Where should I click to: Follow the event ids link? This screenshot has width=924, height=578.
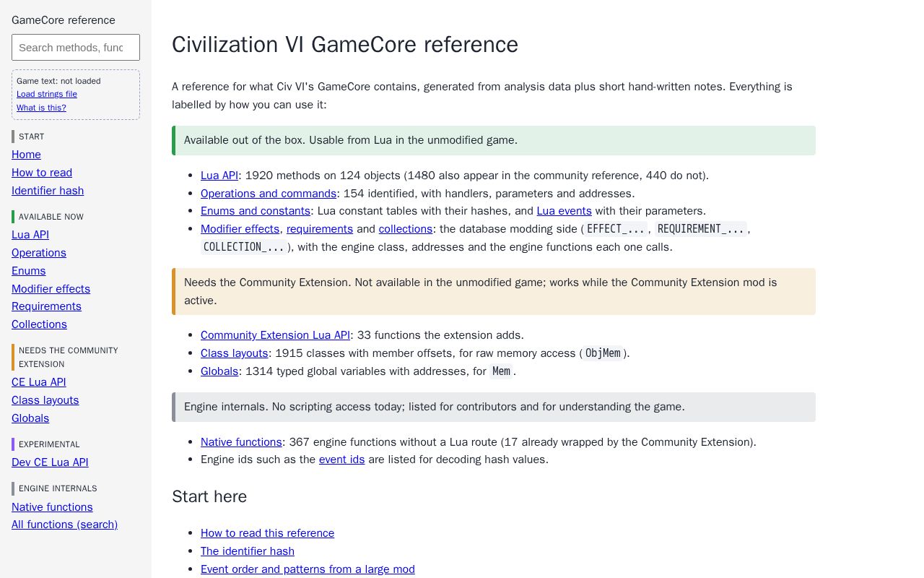click(x=342, y=460)
